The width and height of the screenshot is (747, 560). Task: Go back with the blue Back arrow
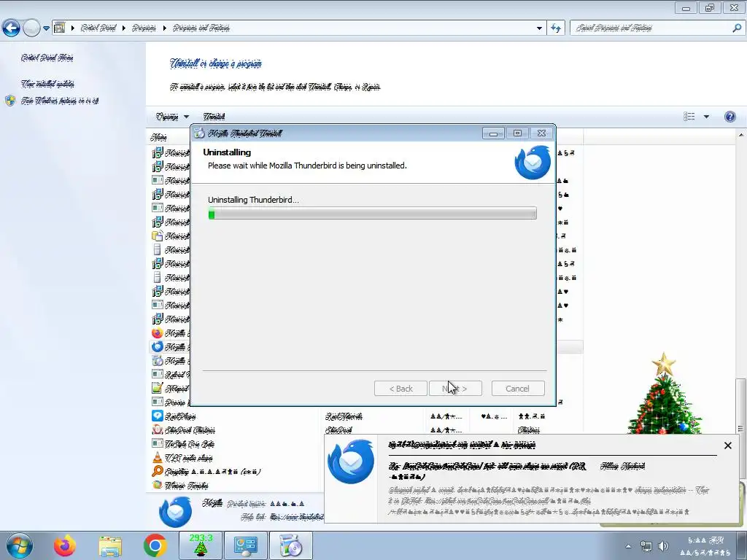click(x=11, y=28)
